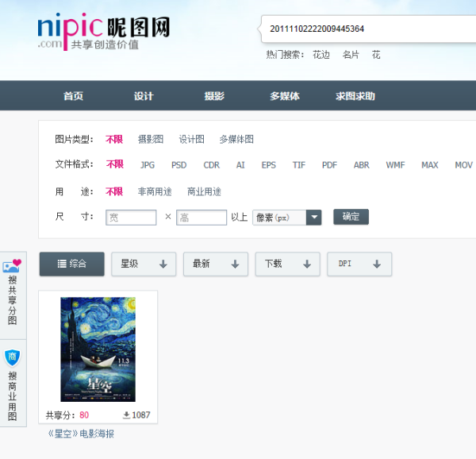Open the 设计 navigation tab
Image resolution: width=476 pixels, height=459 pixels.
point(144,96)
